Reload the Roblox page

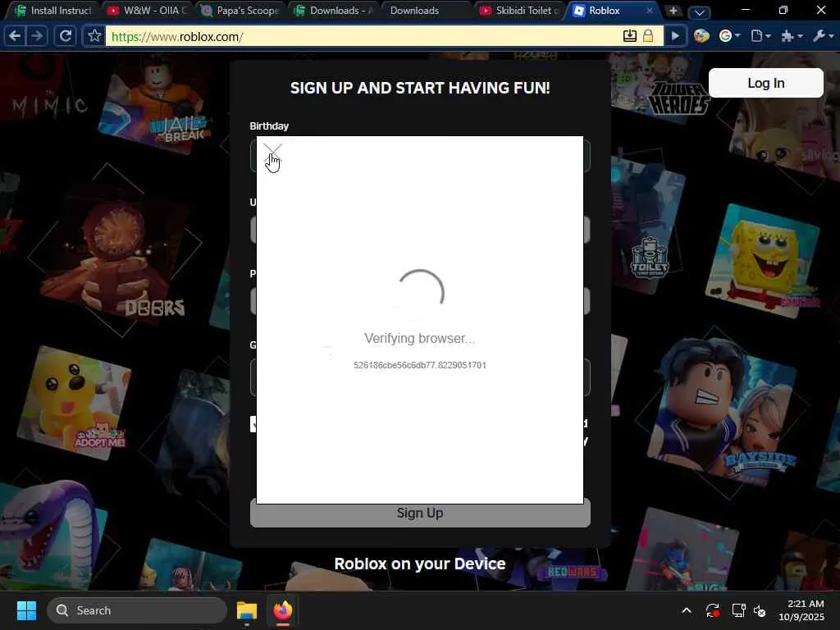point(65,36)
